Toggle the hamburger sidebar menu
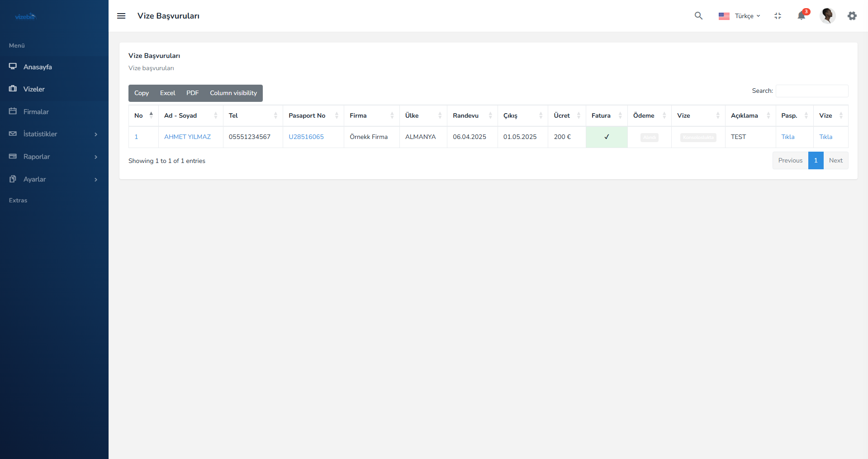 (x=121, y=16)
